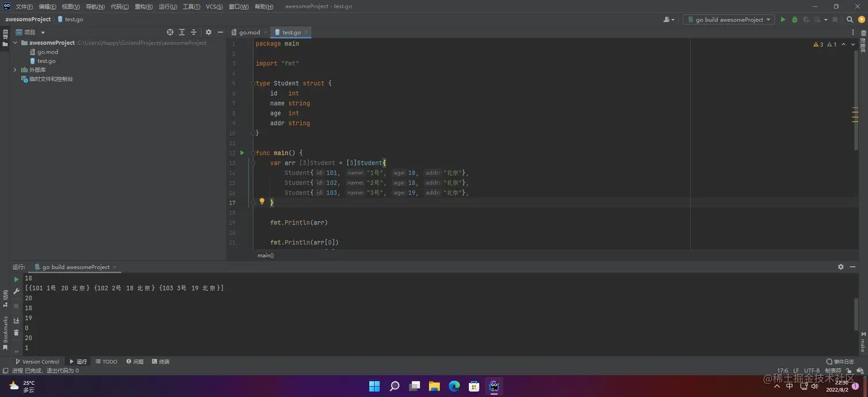
Task: Click the profiler run icon in toolbar
Action: click(817, 20)
